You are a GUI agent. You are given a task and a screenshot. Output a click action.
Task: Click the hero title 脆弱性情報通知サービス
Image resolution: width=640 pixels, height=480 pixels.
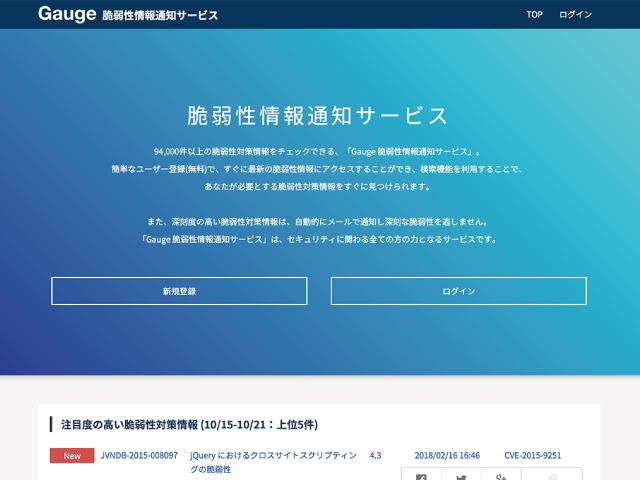pos(319,114)
